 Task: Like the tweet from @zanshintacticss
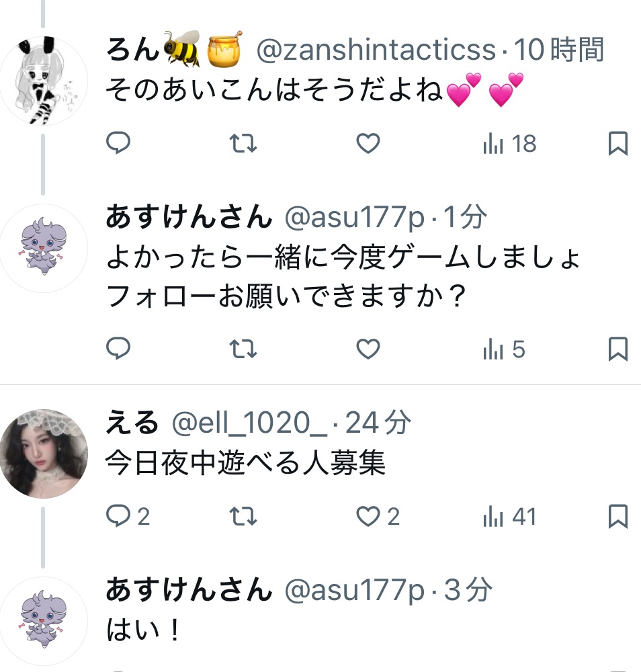[x=368, y=143]
